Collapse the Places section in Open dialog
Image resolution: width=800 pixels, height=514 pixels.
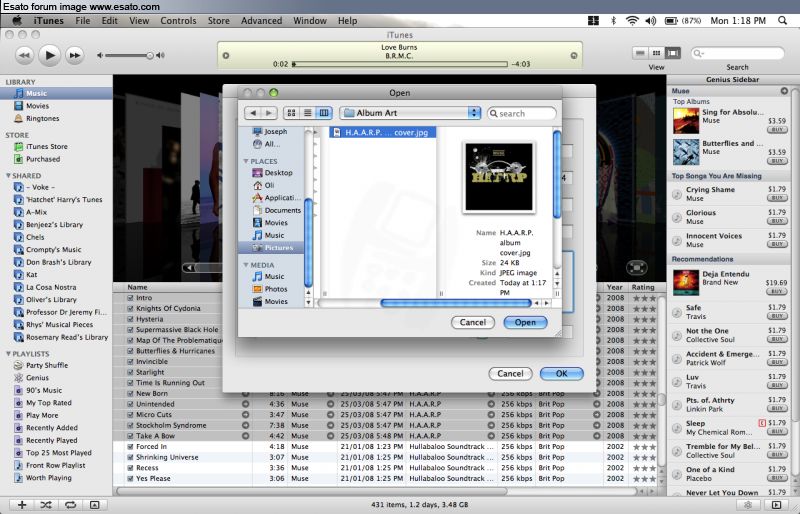click(x=246, y=161)
